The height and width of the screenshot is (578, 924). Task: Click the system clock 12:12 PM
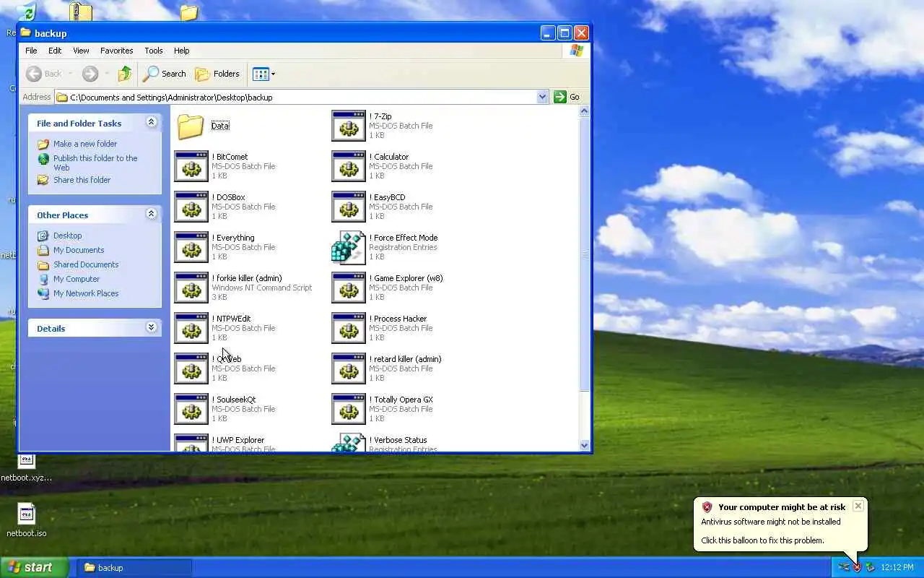pyautogui.click(x=897, y=567)
